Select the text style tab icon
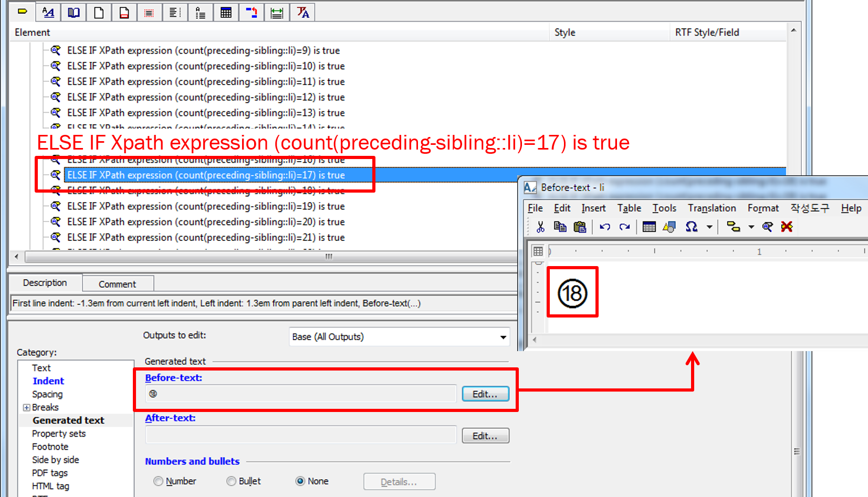Viewport: 868px width, 497px height. 48,12
